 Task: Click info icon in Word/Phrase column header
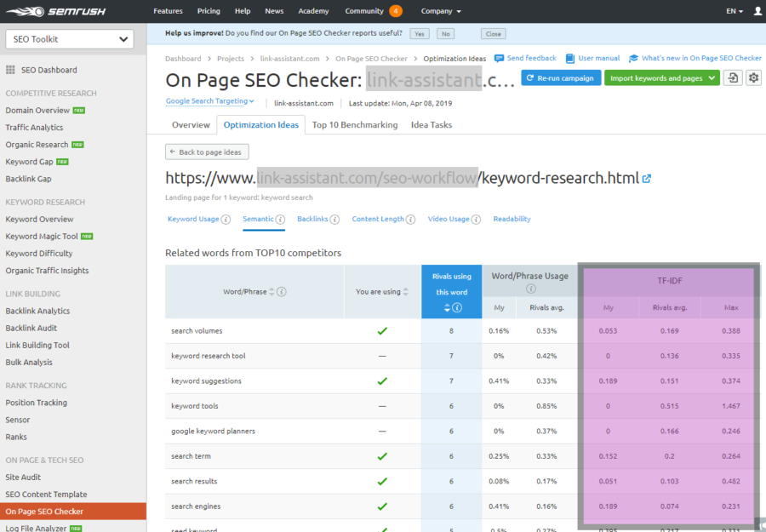pos(282,292)
